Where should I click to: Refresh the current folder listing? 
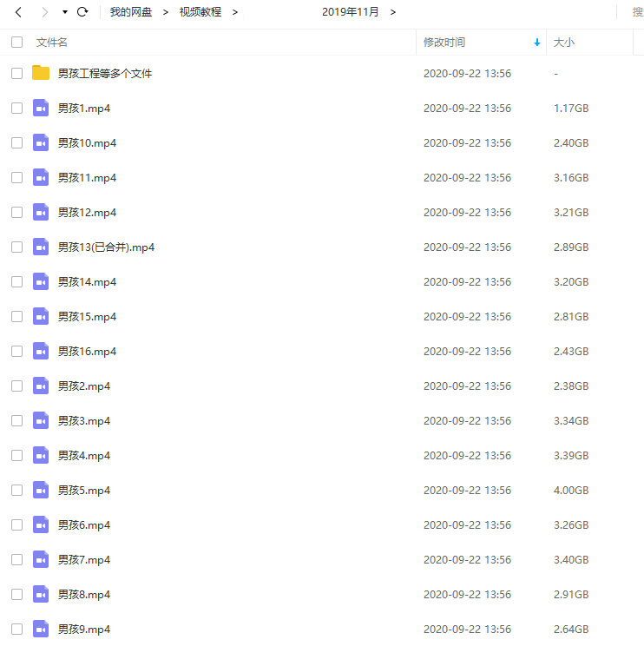click(82, 12)
